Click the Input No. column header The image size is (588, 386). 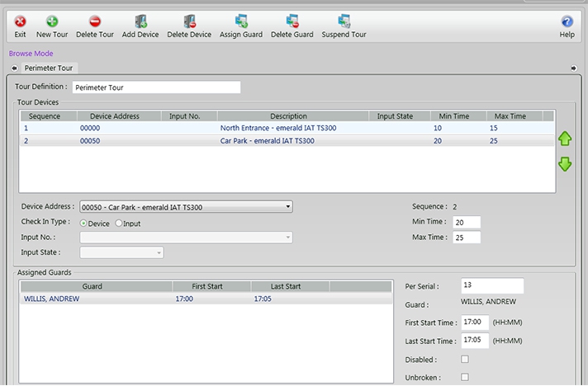pos(189,116)
